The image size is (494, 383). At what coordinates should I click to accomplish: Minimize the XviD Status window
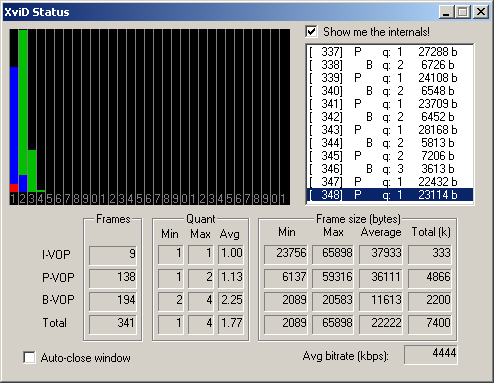click(x=446, y=12)
